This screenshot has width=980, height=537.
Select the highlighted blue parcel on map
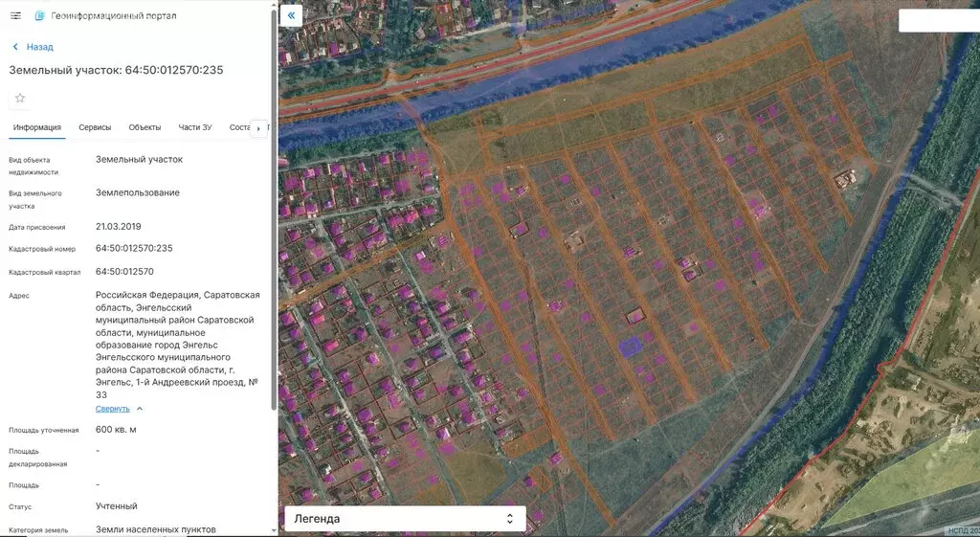click(x=630, y=347)
